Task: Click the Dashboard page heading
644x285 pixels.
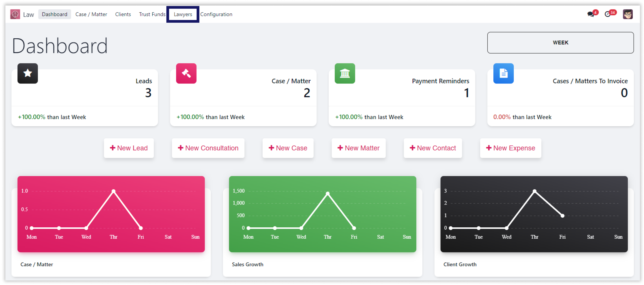Action: point(60,46)
